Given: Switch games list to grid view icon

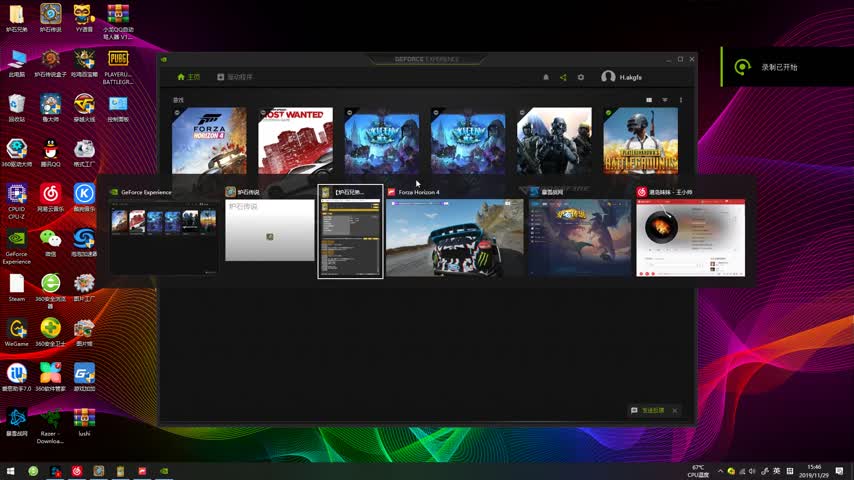Looking at the screenshot, I should click(649, 100).
